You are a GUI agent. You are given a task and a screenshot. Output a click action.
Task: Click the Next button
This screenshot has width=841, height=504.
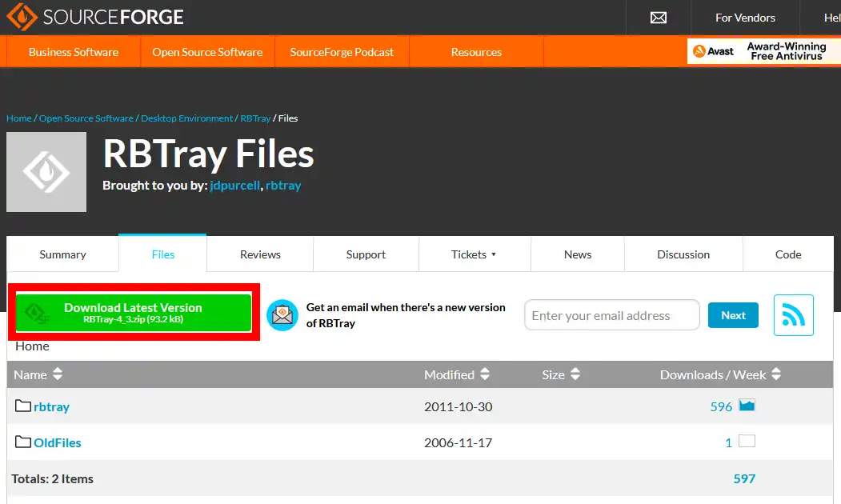tap(733, 315)
